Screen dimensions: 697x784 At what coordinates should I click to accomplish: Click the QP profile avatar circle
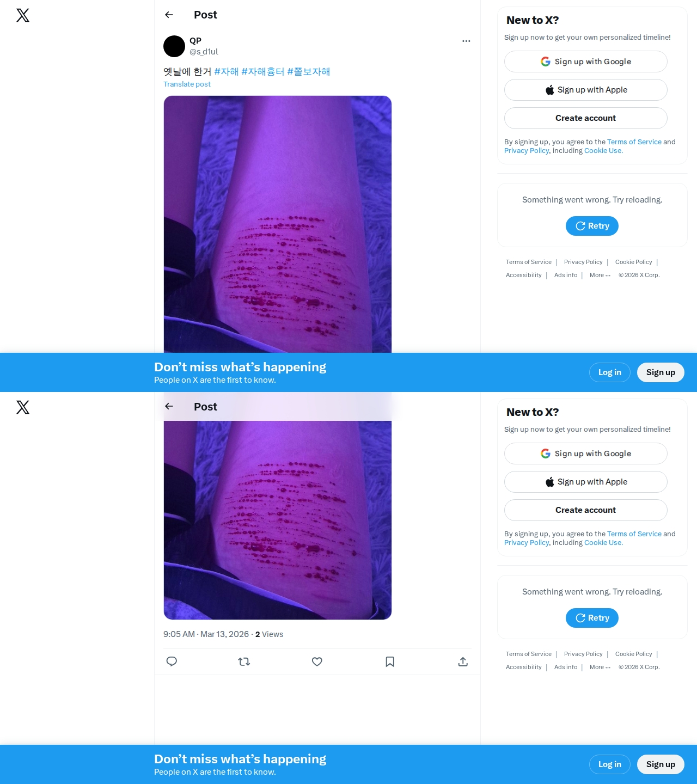[174, 46]
